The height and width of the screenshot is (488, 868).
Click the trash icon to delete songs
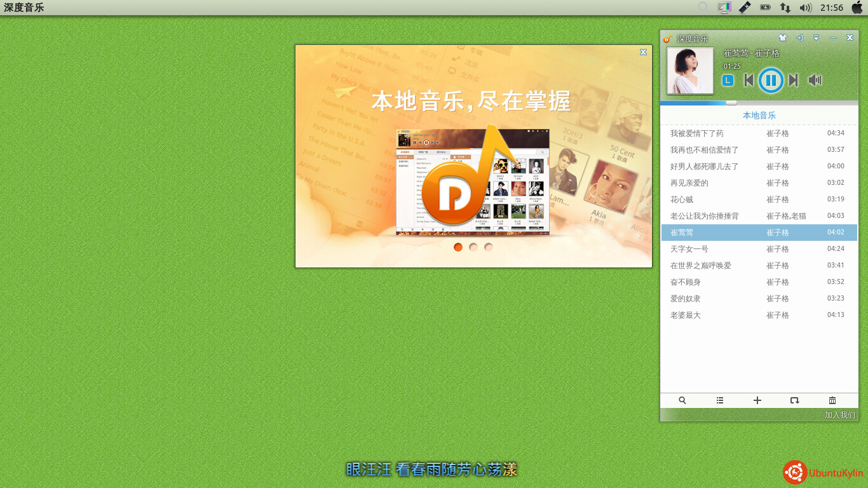[x=832, y=400]
